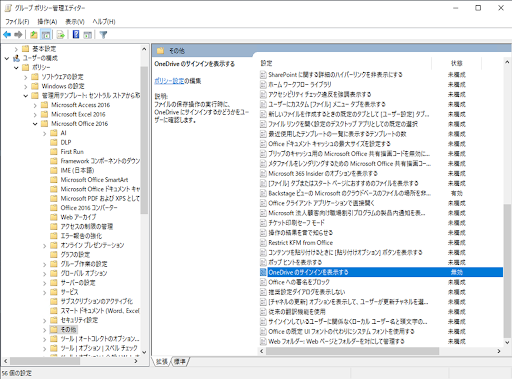This screenshot has width=512, height=379.
Task: Click the Back arrow toolbar icon
Action: click(7, 34)
